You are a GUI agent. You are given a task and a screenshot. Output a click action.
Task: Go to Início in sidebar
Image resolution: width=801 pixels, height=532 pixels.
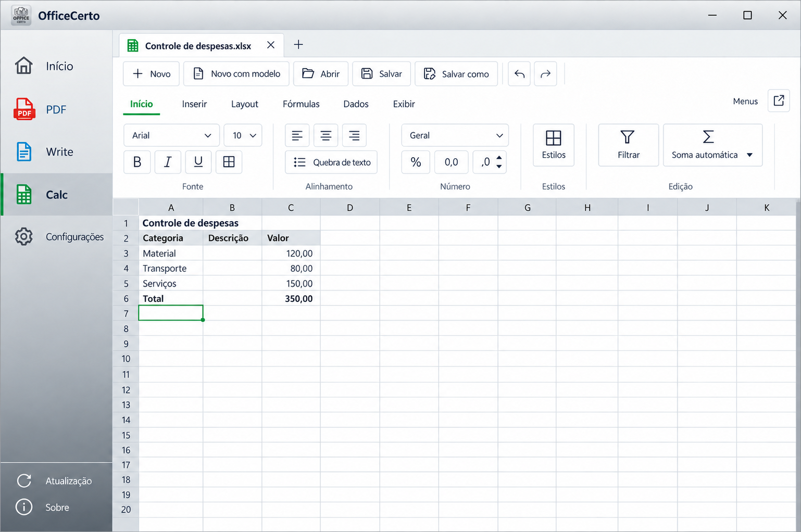point(56,66)
